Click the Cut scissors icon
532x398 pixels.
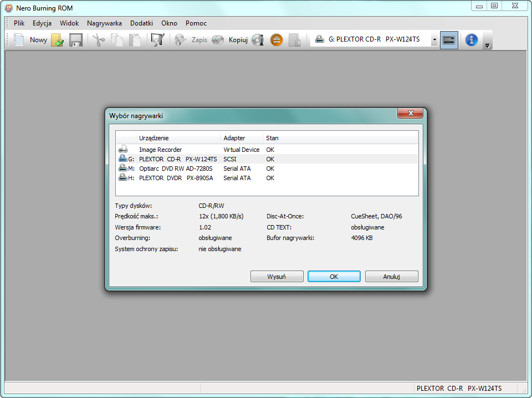(99, 40)
